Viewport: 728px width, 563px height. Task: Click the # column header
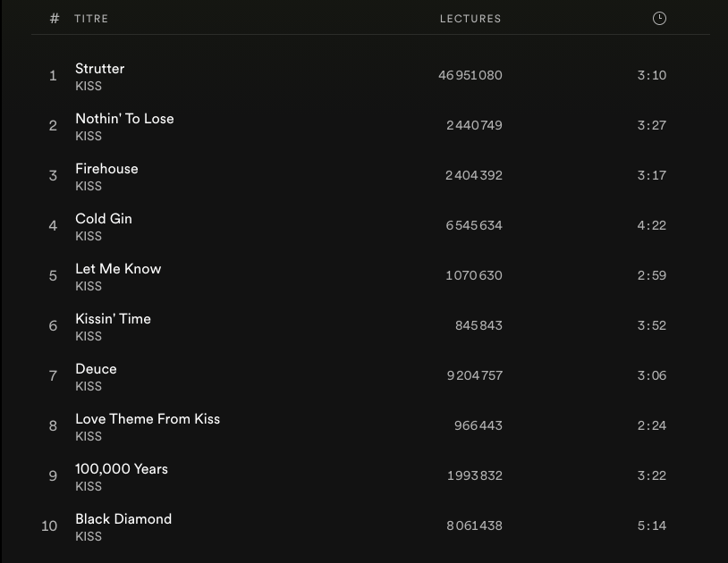click(55, 19)
